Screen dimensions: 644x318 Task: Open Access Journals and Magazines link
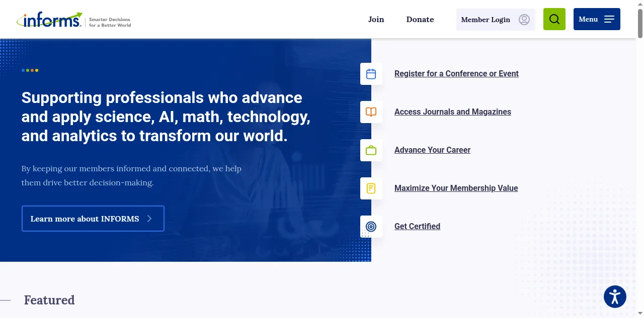(453, 112)
